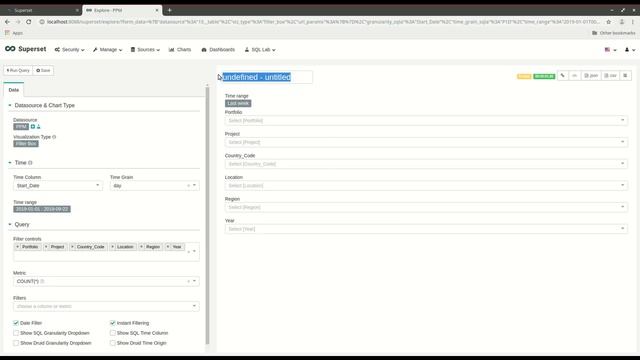
Task: Click the Time range value in left panel
Action: (42, 209)
